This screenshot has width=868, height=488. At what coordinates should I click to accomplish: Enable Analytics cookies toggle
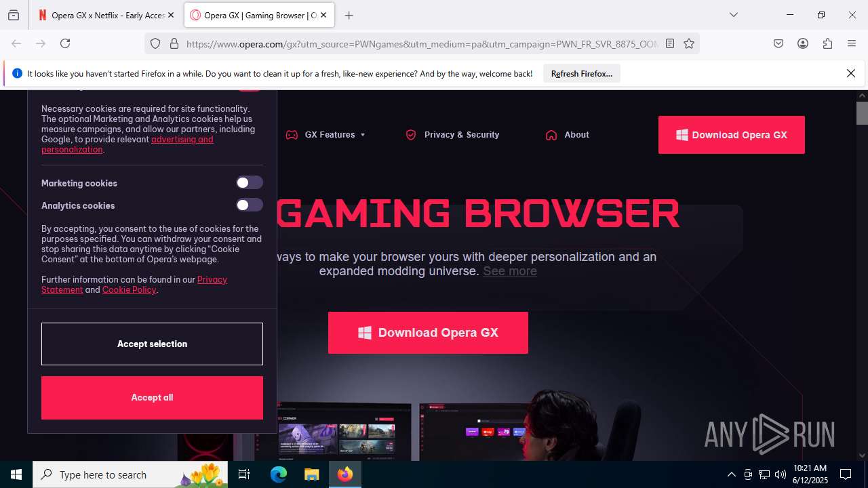(x=249, y=205)
